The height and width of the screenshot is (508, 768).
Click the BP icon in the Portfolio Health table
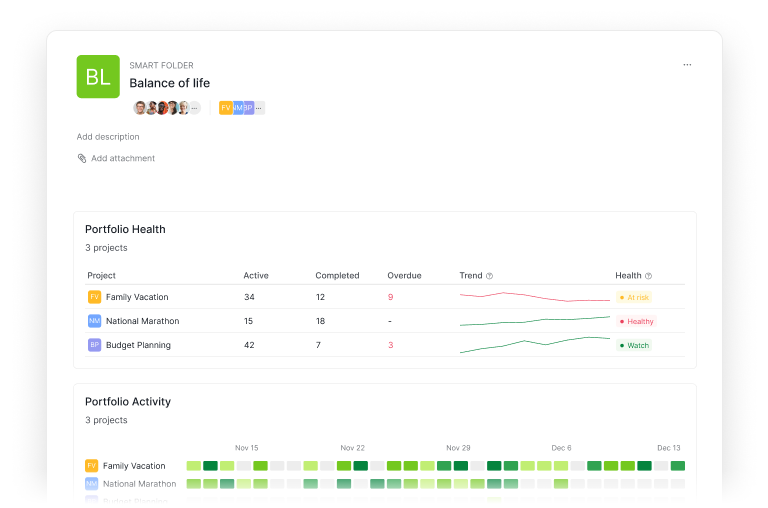pyautogui.click(x=95, y=345)
